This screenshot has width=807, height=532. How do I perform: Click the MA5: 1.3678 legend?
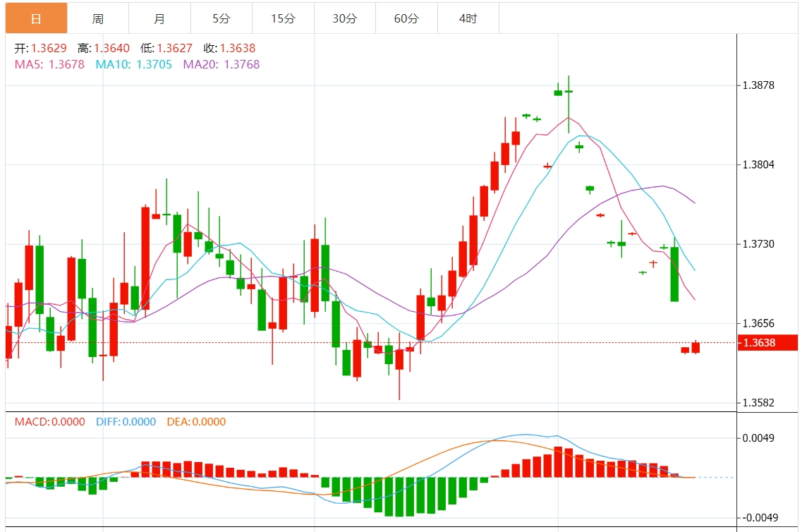pyautogui.click(x=49, y=64)
